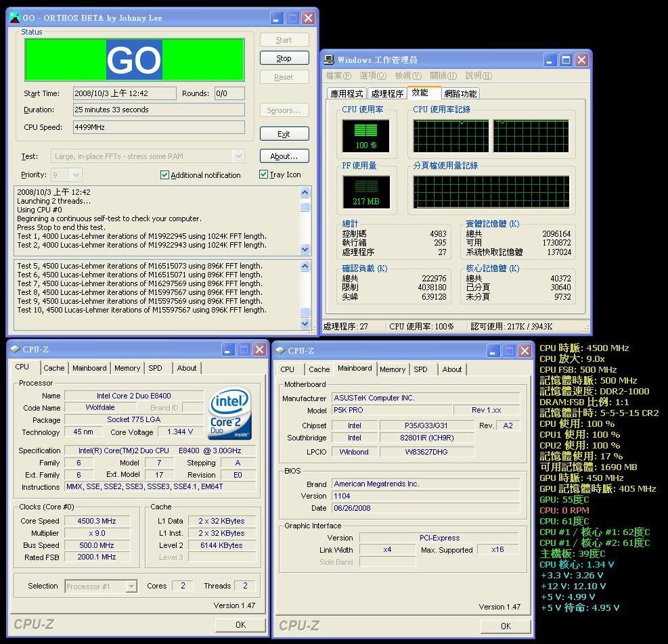Minimize the Orthos window
668x644 pixels.
[x=277, y=18]
